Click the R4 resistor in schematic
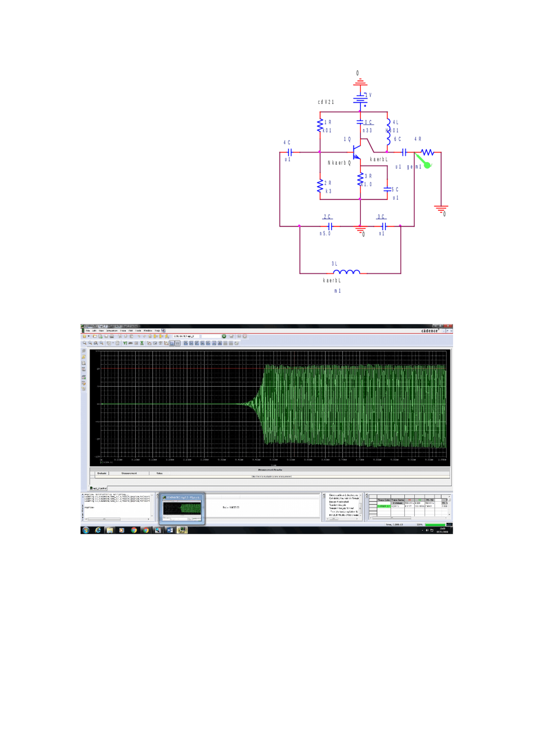534x756 pixels. (427, 152)
